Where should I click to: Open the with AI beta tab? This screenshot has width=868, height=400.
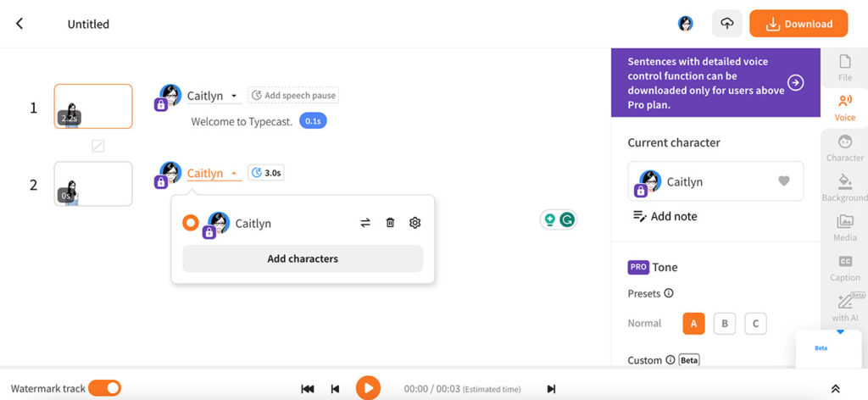(845, 308)
